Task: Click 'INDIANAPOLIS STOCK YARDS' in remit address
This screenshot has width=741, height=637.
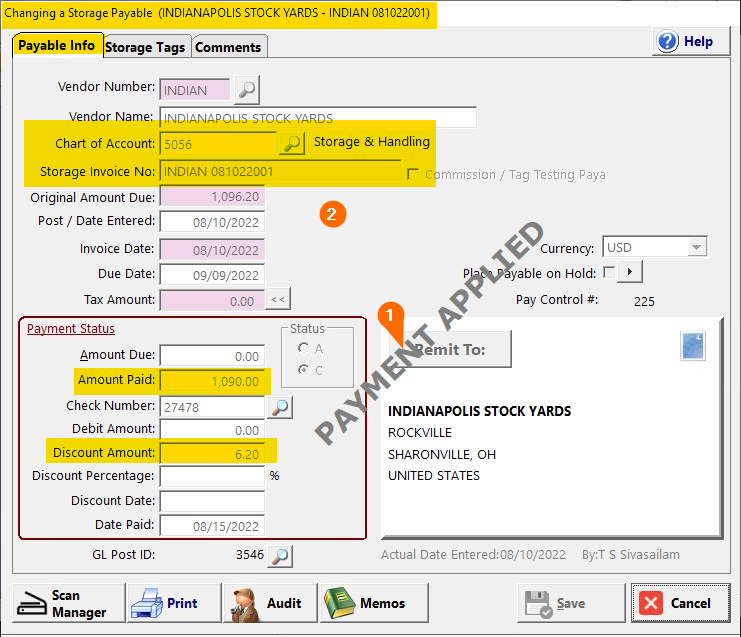Action: tap(479, 411)
